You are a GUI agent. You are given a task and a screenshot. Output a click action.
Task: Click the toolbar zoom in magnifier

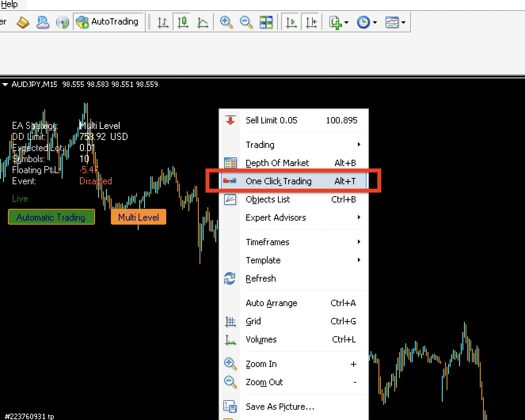pos(226,22)
